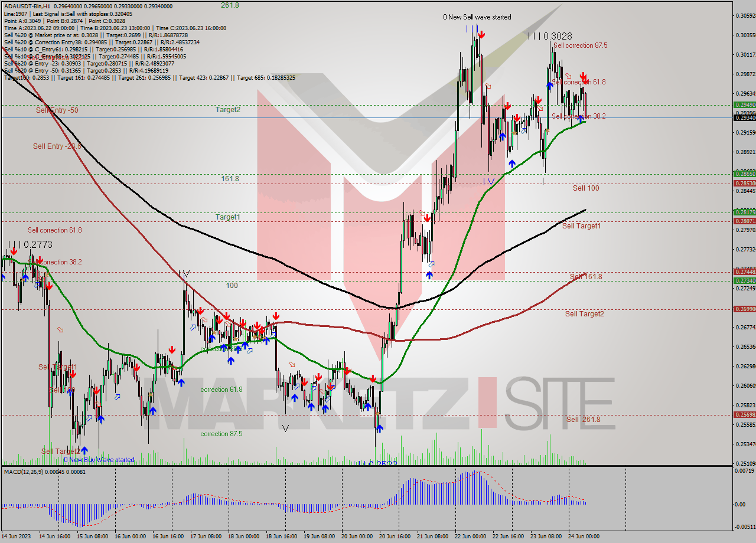
Task: Select the '24 Jun 00:00' time axis label
Action: [585, 536]
